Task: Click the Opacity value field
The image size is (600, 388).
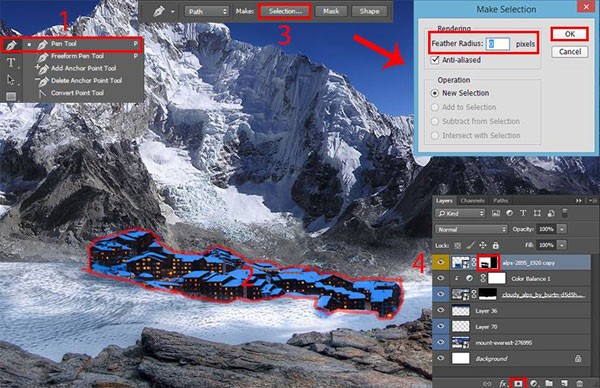Action: 546,229
